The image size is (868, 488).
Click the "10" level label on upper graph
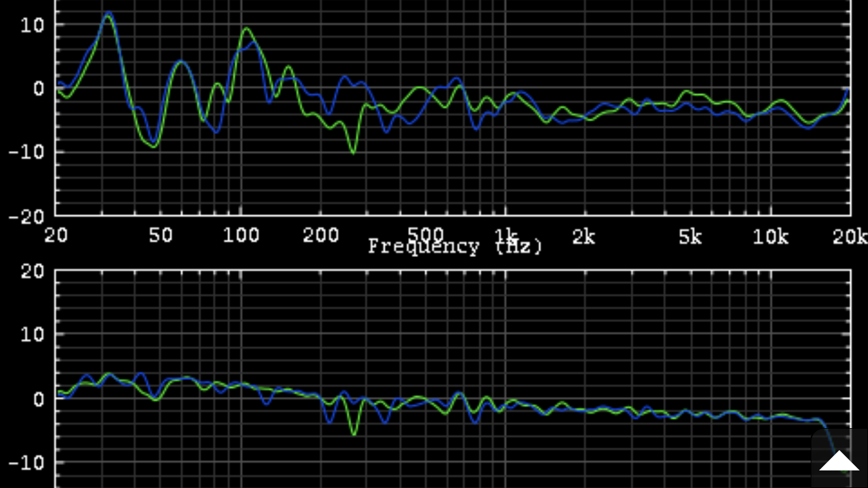32,25
